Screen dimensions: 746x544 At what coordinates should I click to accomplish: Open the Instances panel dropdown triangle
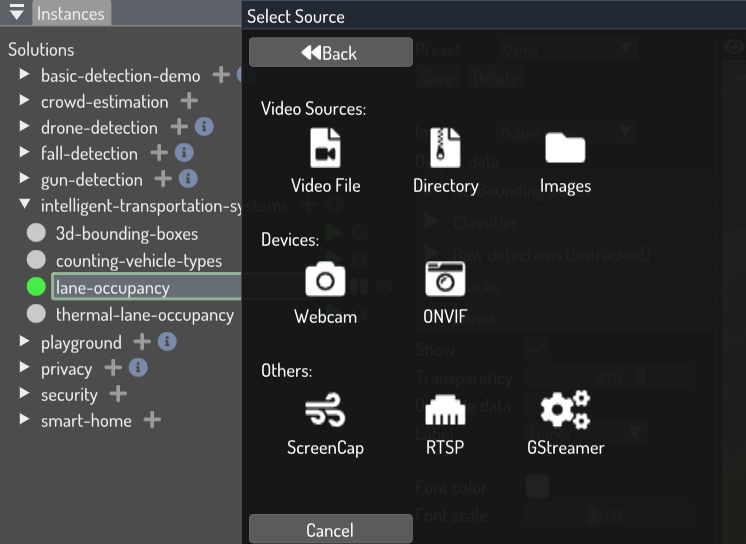pos(17,12)
